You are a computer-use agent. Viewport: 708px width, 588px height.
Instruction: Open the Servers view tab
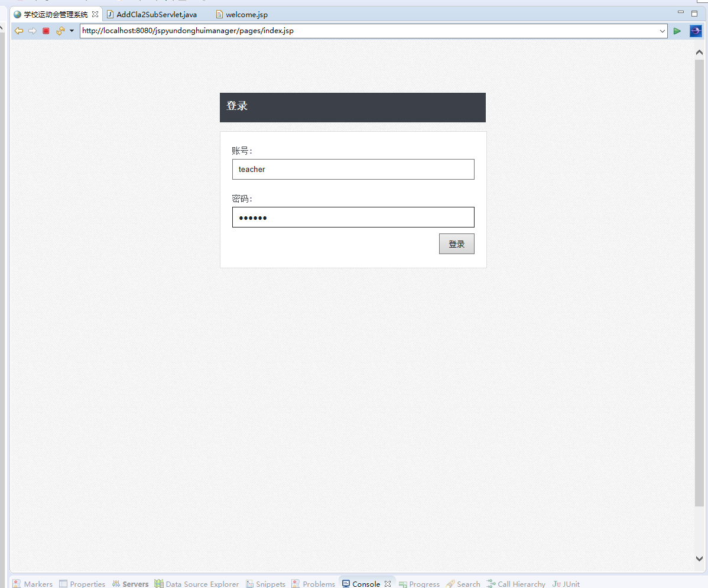pyautogui.click(x=135, y=584)
